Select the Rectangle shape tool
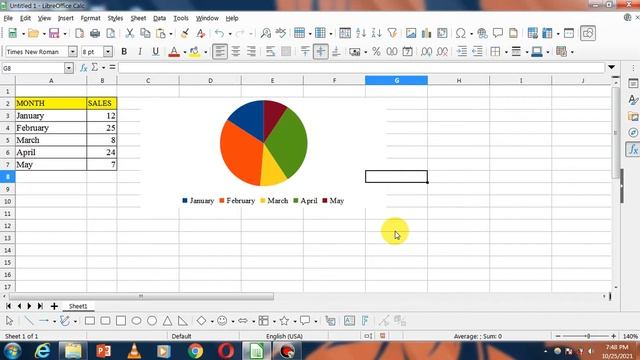Viewport: 640px width, 360px height. pos(90,321)
